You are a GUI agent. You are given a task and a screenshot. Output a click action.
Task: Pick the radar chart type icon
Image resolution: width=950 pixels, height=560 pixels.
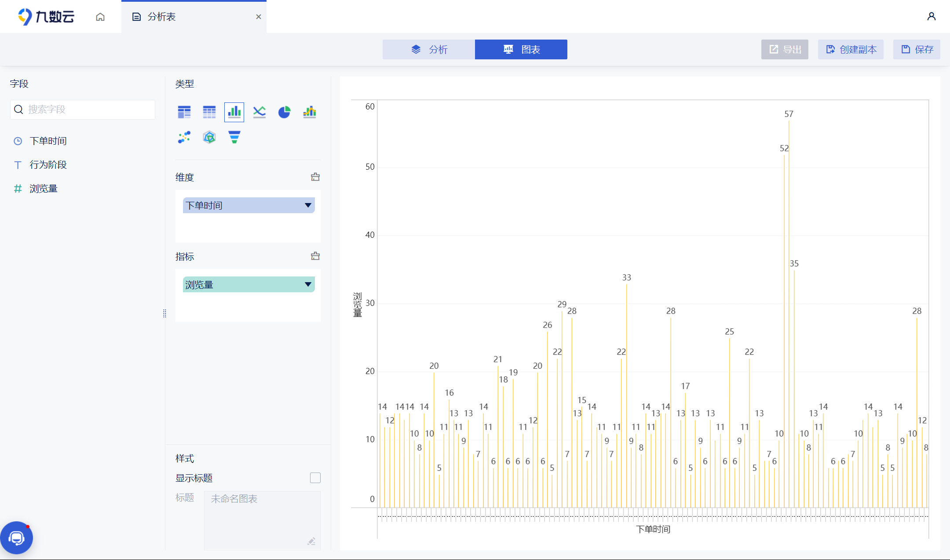209,137
